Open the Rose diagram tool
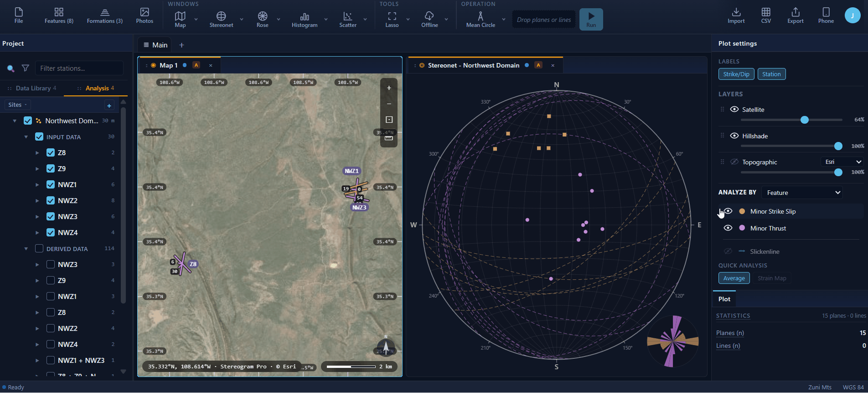The height and width of the screenshot is (393, 868). pos(263,20)
